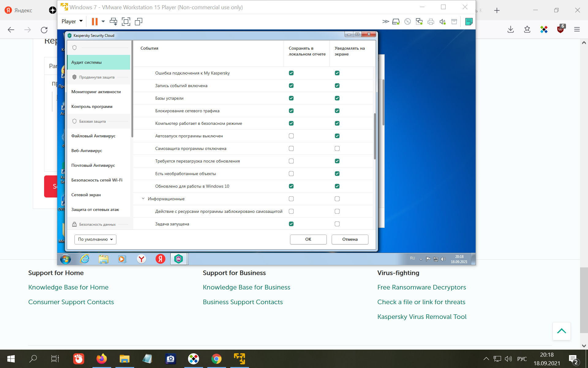588x368 pixels.
Task: Uncheck screen notification for Базы устарели
Action: pyautogui.click(x=337, y=98)
